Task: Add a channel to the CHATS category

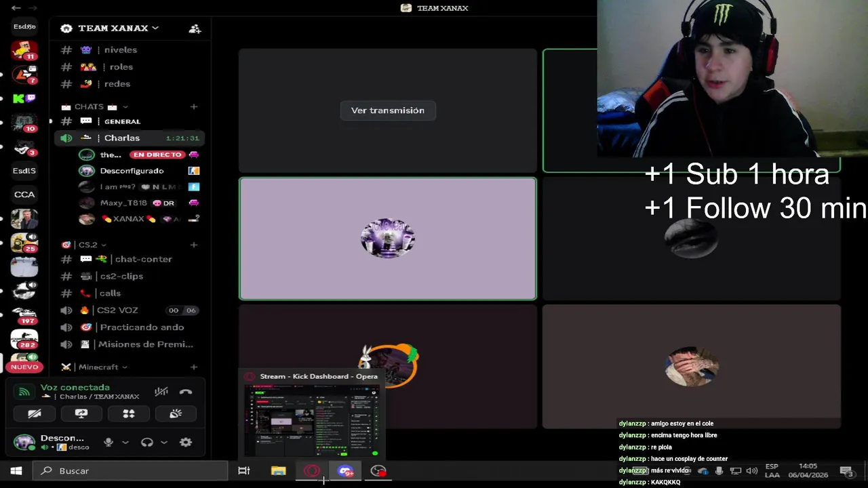Action: pyautogui.click(x=194, y=106)
